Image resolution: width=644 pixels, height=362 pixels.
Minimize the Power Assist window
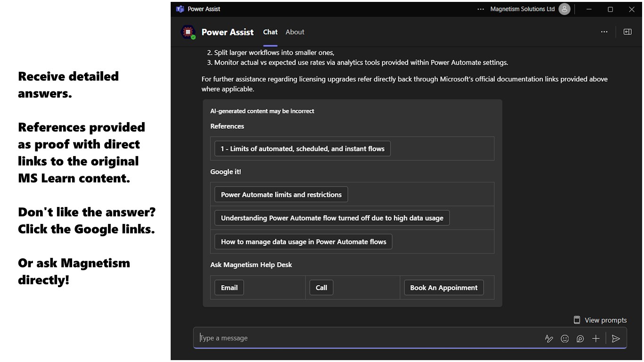[x=589, y=9]
